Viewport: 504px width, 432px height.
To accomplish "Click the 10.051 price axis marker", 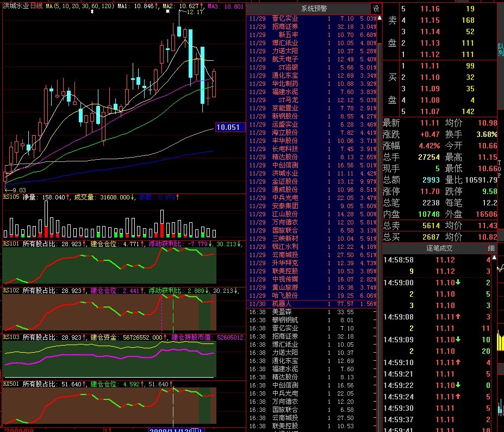I will pos(229,127).
